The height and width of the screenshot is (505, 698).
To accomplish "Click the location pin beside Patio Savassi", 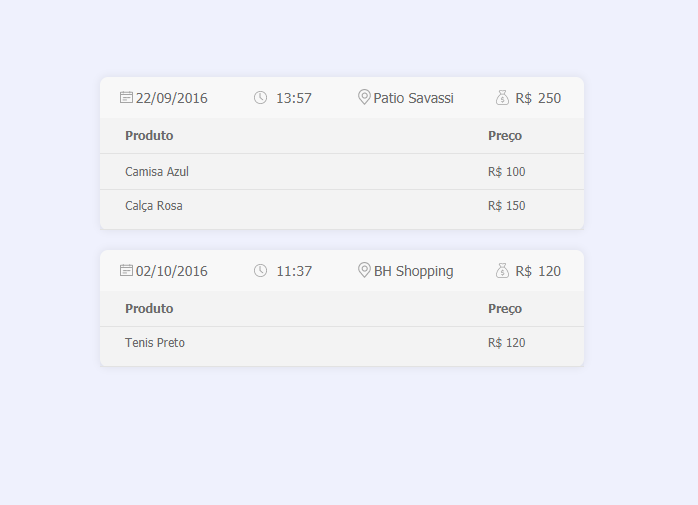I will [x=364, y=97].
